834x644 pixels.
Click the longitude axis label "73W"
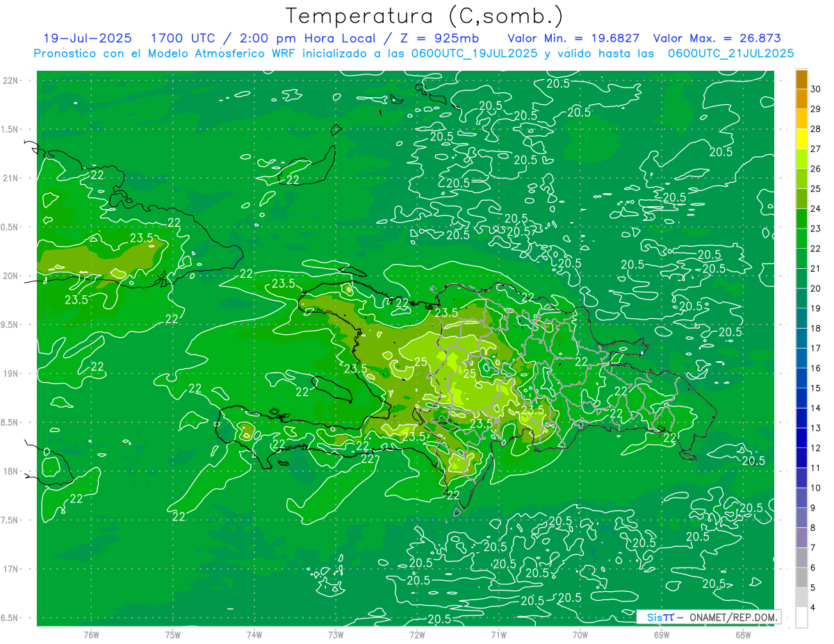336,634
